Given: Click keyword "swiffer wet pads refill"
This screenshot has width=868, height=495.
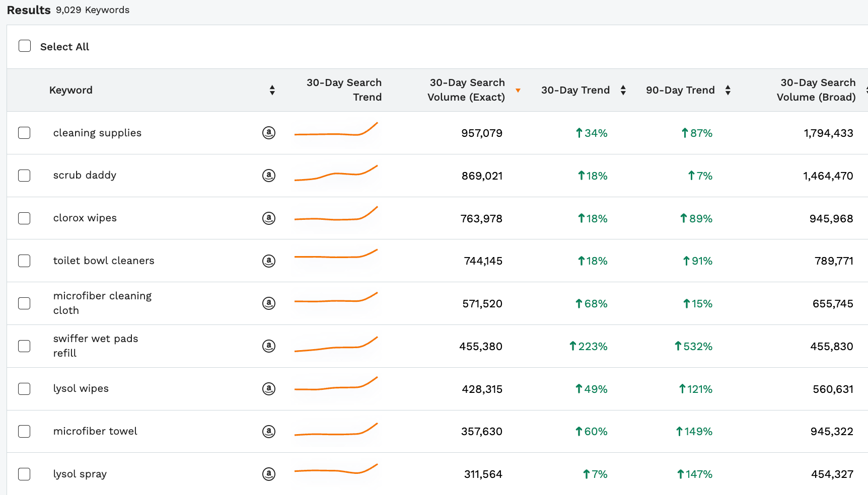Looking at the screenshot, I should coord(96,346).
